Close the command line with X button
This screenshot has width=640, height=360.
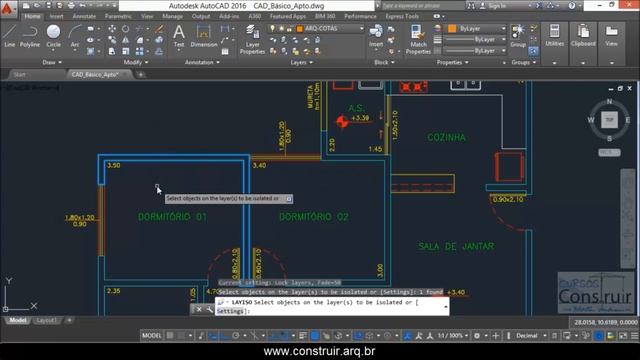[x=199, y=310]
